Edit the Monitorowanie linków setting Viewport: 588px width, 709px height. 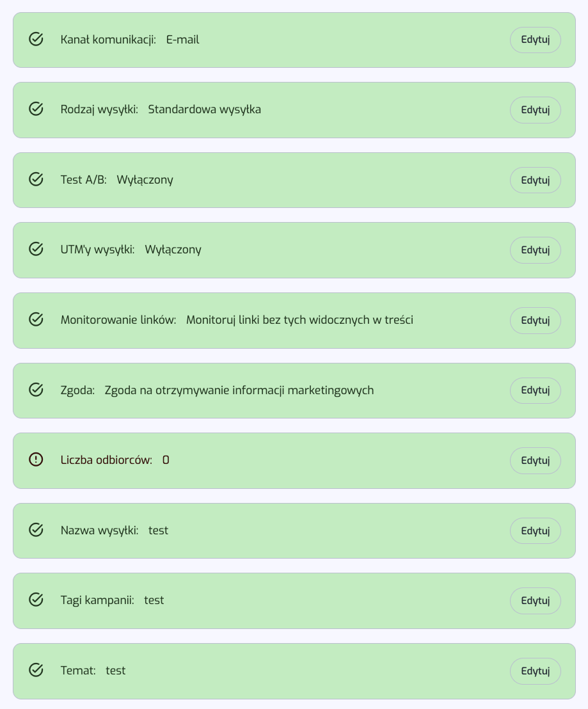[x=536, y=320]
